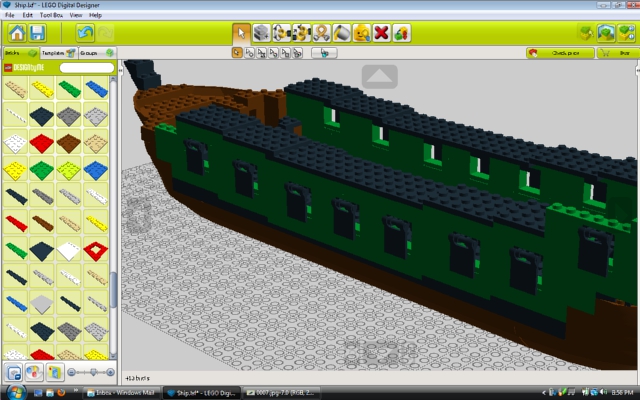Activate the Hinge tool

click(x=281, y=33)
